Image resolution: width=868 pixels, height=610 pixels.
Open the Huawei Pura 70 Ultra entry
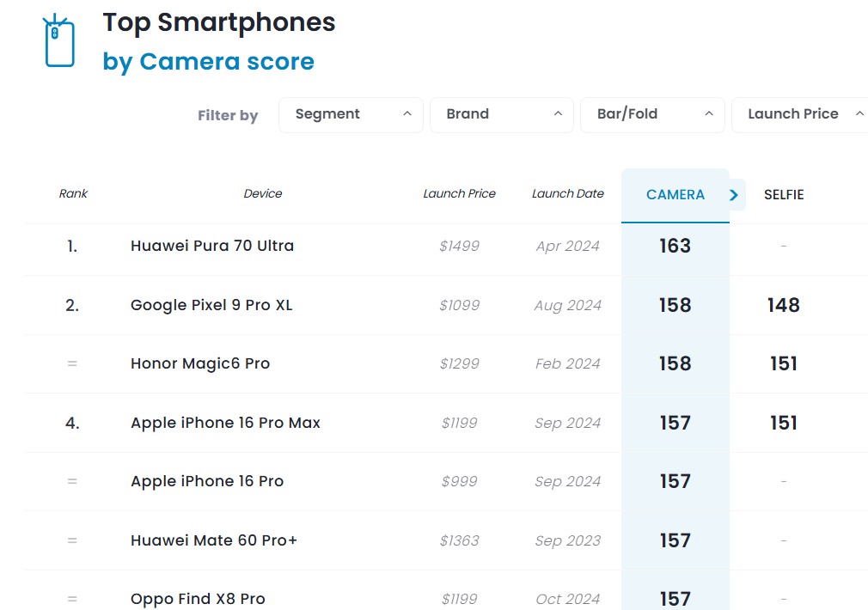[x=212, y=246]
